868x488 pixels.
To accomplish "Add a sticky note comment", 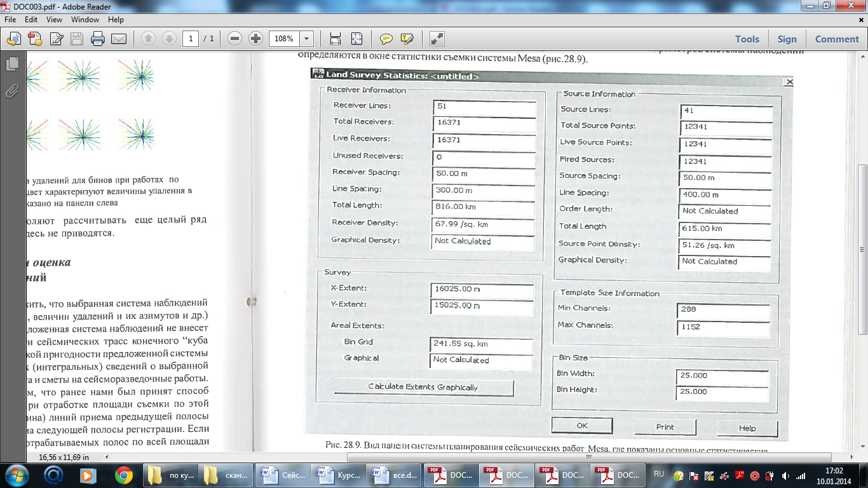I will (386, 39).
